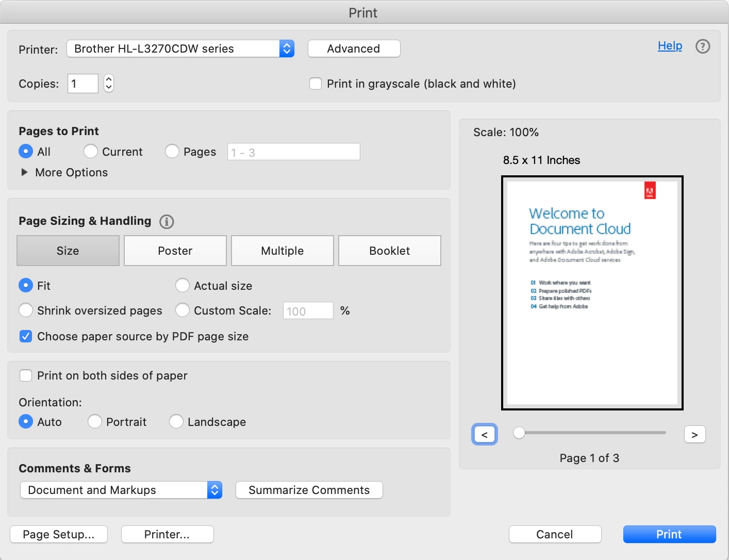
Task: Expand More Options disclosure triangle
Action: [x=24, y=172]
